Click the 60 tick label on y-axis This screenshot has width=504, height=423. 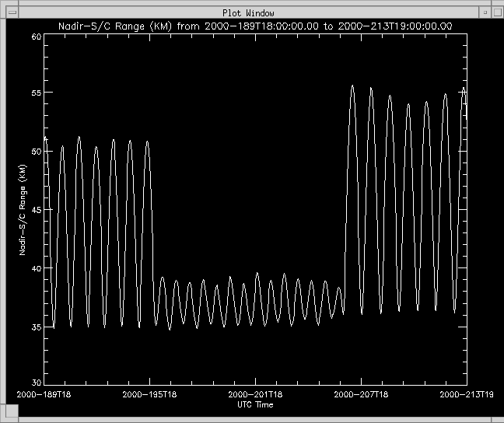click(x=36, y=37)
